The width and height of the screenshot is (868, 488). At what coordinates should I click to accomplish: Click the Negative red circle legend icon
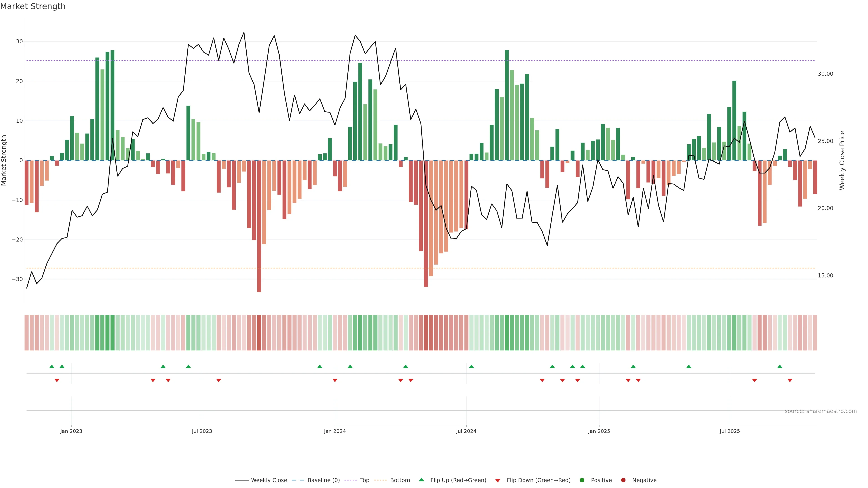(x=623, y=480)
